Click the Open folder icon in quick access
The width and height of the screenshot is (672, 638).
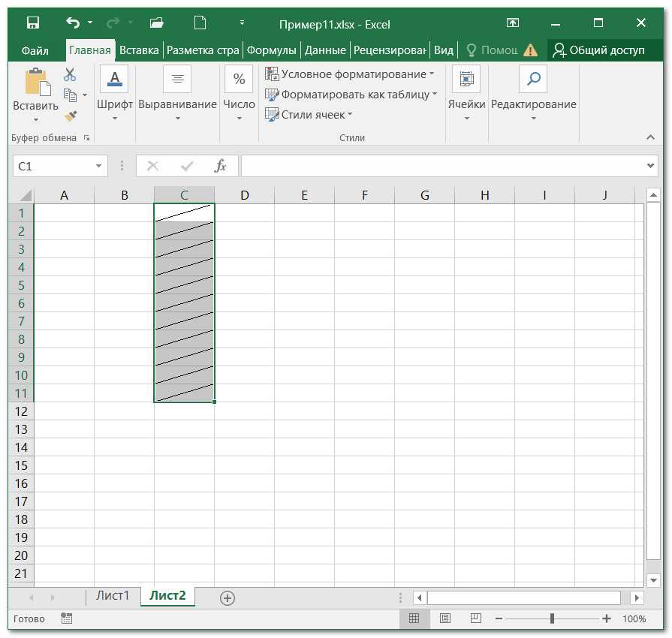[x=157, y=23]
